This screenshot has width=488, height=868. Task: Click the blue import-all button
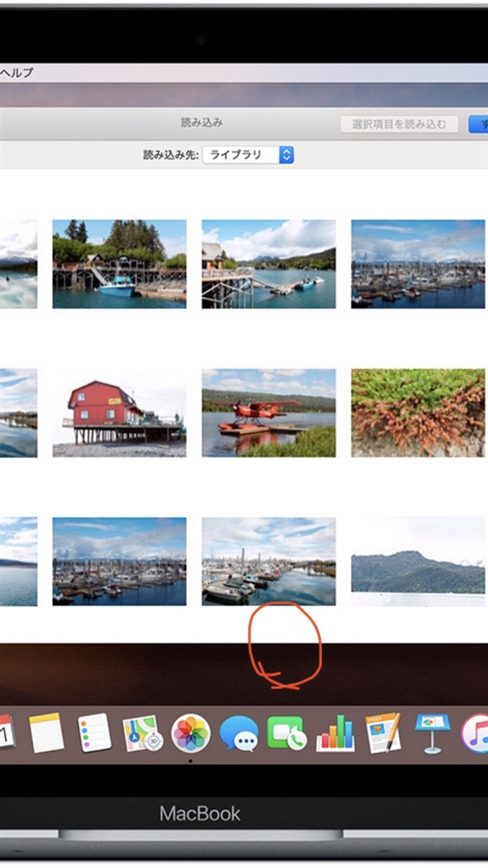click(x=478, y=124)
